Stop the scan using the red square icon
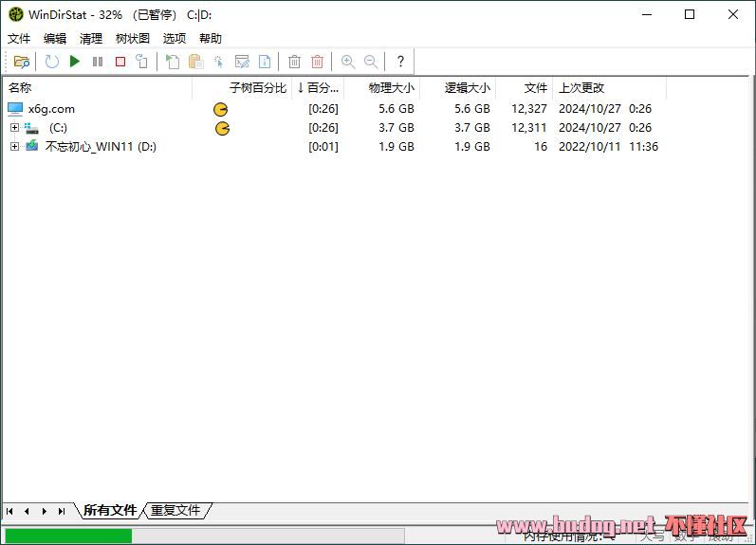 pos(120,62)
